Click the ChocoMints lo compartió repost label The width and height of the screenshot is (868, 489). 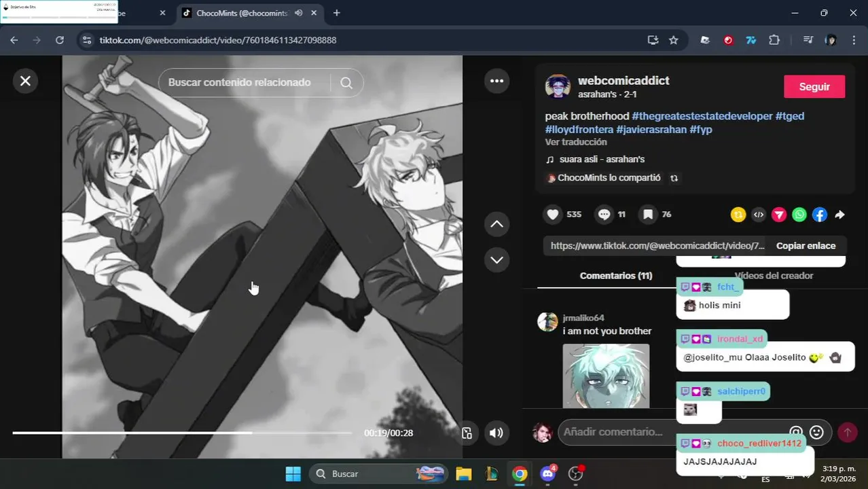(x=609, y=178)
